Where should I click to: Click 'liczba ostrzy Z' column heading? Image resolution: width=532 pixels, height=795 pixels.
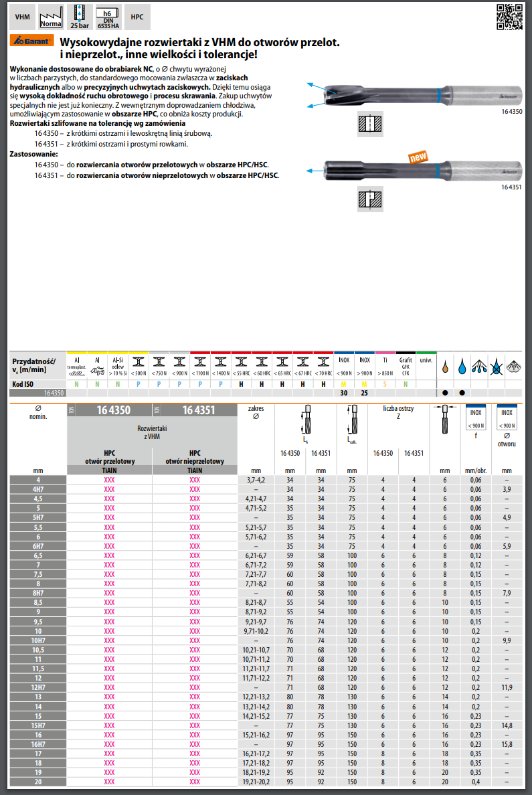[x=398, y=412]
